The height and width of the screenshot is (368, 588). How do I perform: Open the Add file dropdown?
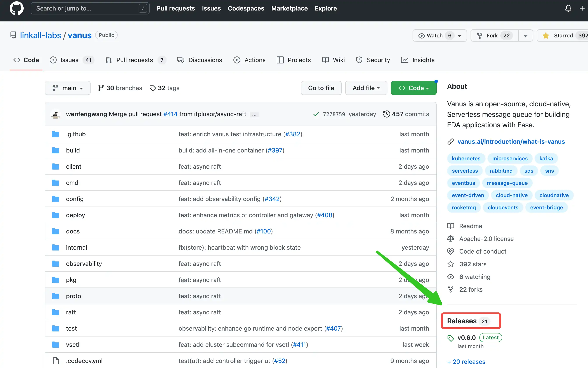(x=366, y=88)
